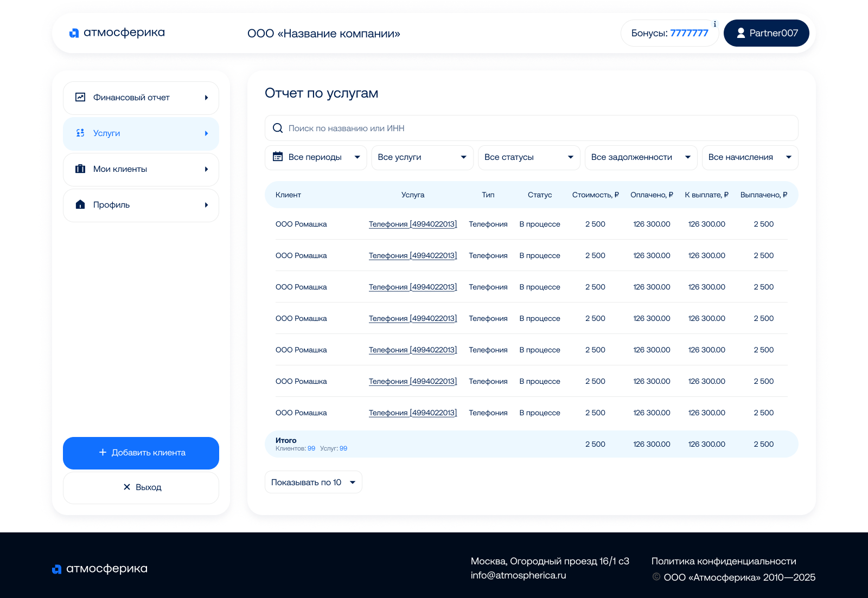The width and height of the screenshot is (868, 598).
Task: Expand the Профиль arrow
Action: pyautogui.click(x=206, y=205)
